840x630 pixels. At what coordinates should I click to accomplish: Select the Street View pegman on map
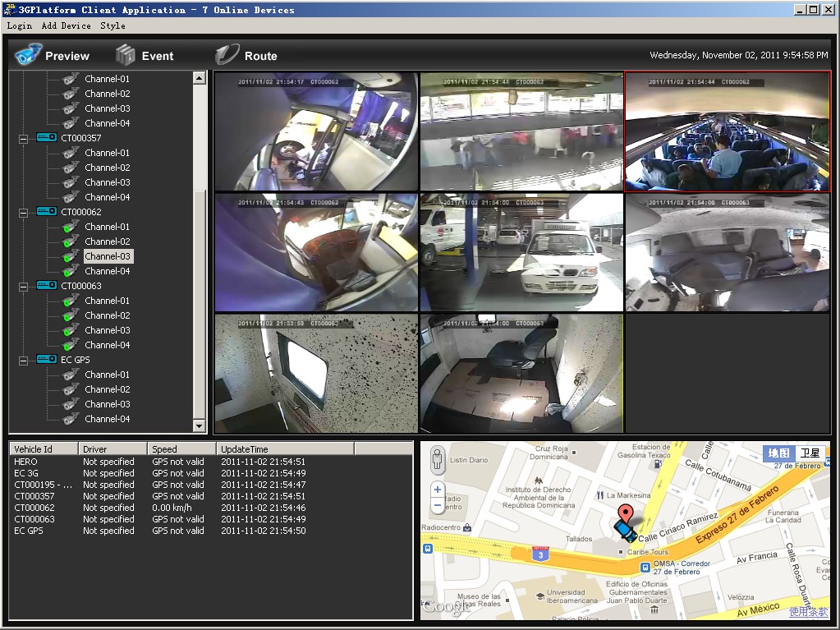437,458
